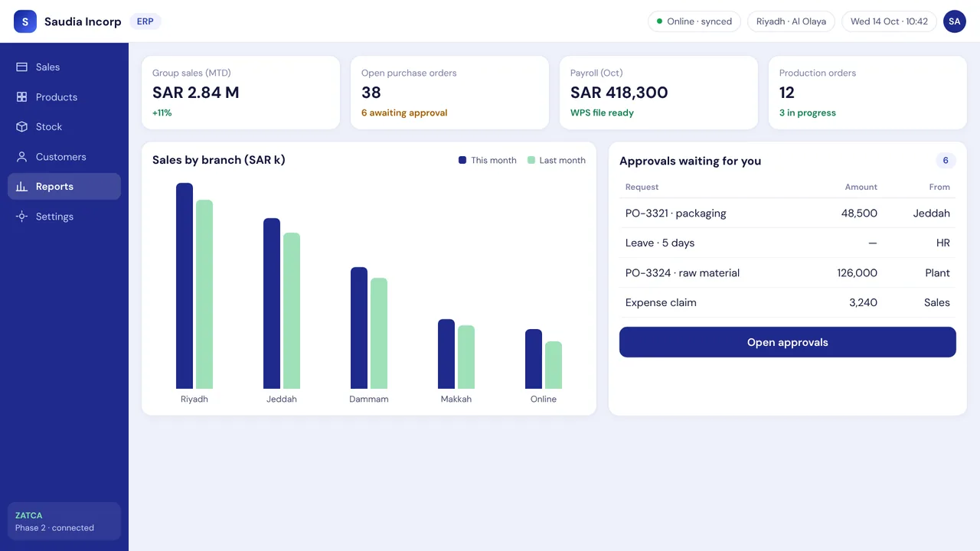The width and height of the screenshot is (980, 551).
Task: Open the Production orders card
Action: point(867,93)
